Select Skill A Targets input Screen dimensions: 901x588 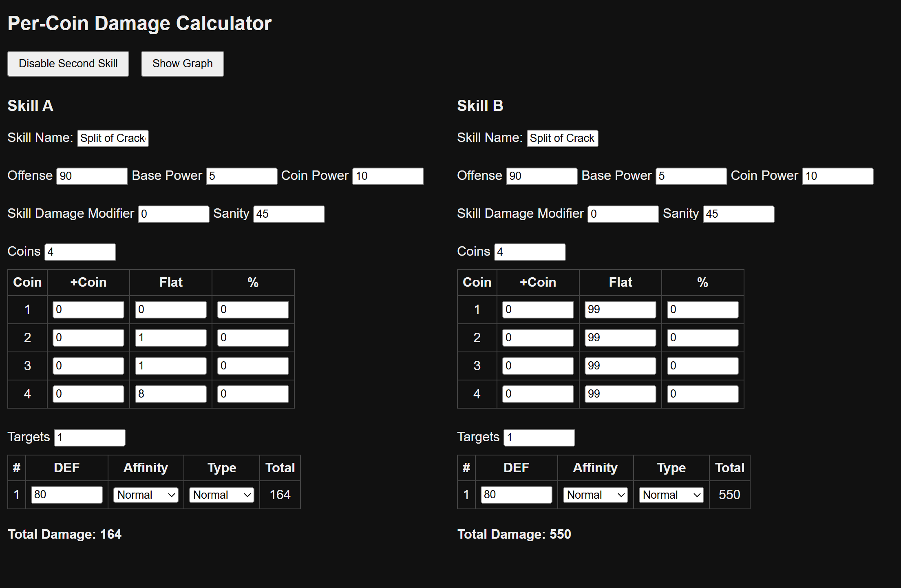coord(90,438)
